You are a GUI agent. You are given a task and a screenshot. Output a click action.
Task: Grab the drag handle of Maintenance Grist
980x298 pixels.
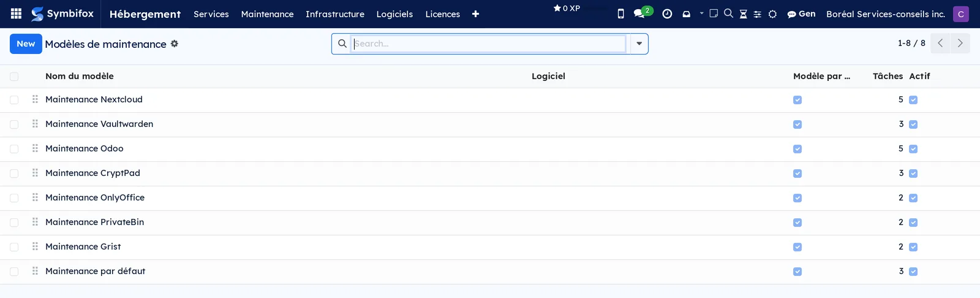pyautogui.click(x=35, y=246)
